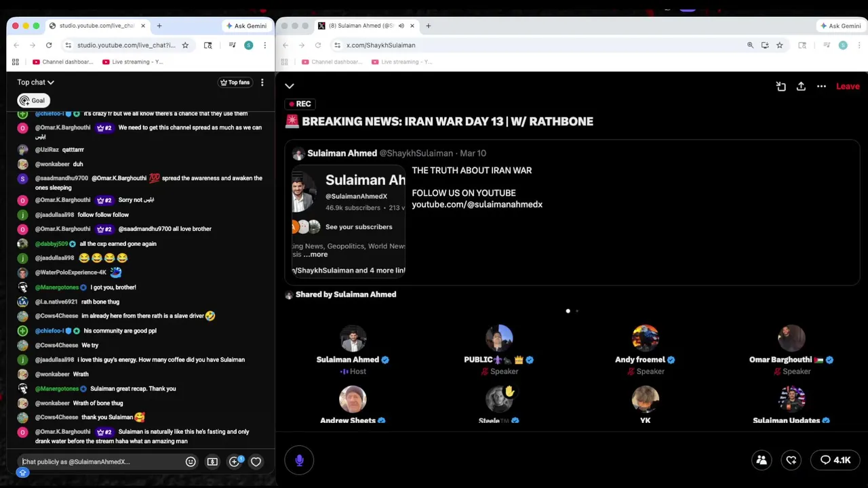
Task: Open PUBLIC speaker avatar
Action: 499,338
